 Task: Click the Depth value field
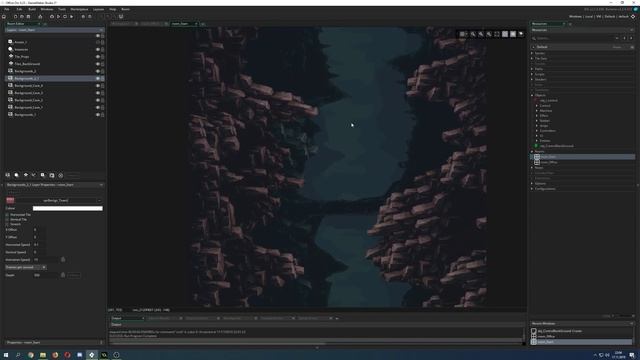coord(46,275)
